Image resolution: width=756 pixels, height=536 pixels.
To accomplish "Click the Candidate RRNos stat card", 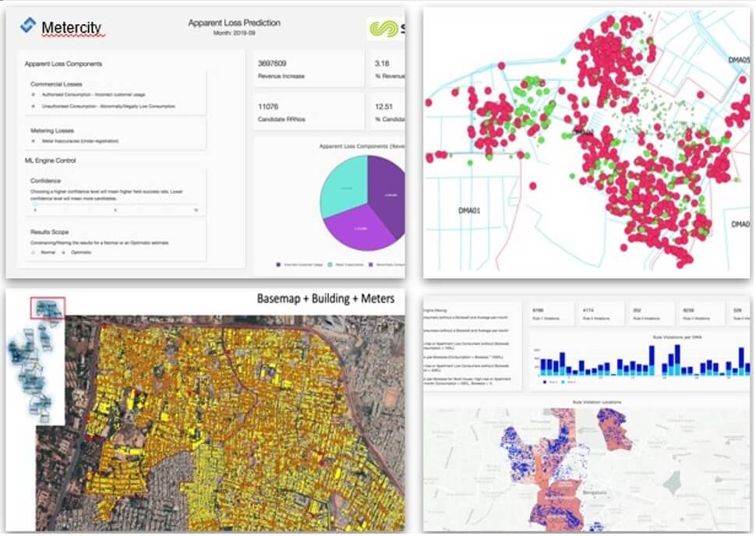I will (309, 111).
